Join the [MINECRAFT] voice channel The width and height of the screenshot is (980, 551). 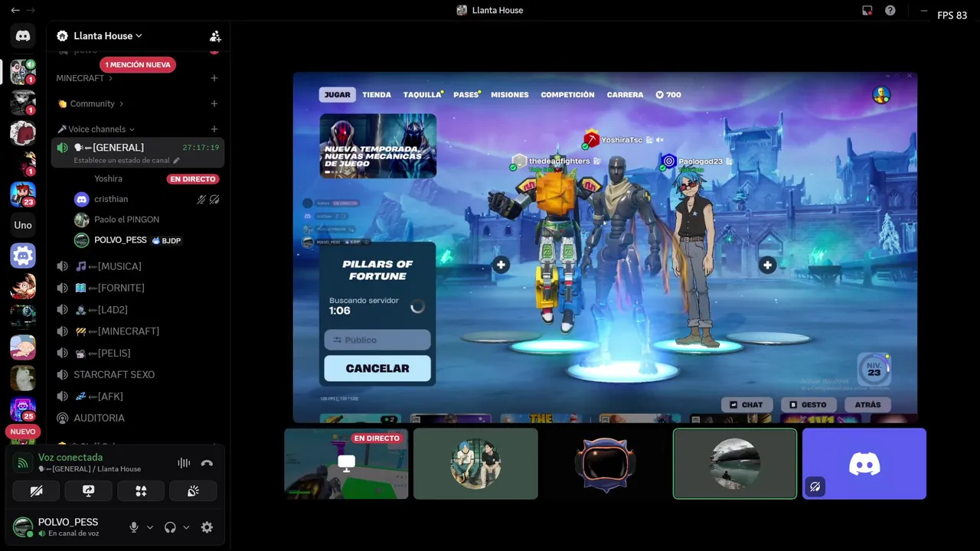click(x=138, y=331)
